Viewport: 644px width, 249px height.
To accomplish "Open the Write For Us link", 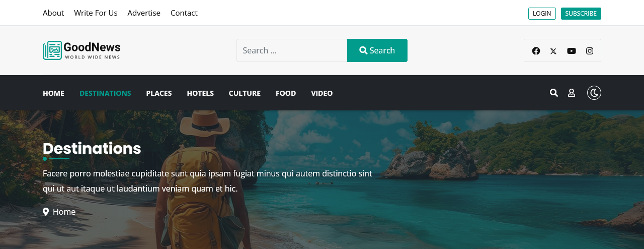I will tap(96, 13).
